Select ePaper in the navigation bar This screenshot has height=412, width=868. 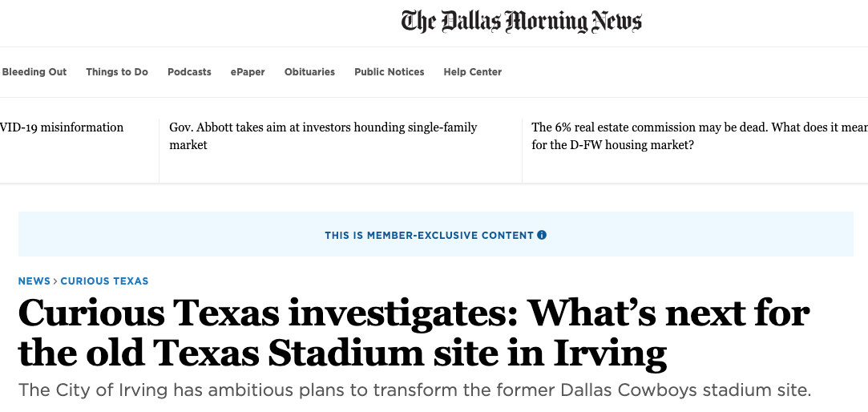tap(248, 72)
